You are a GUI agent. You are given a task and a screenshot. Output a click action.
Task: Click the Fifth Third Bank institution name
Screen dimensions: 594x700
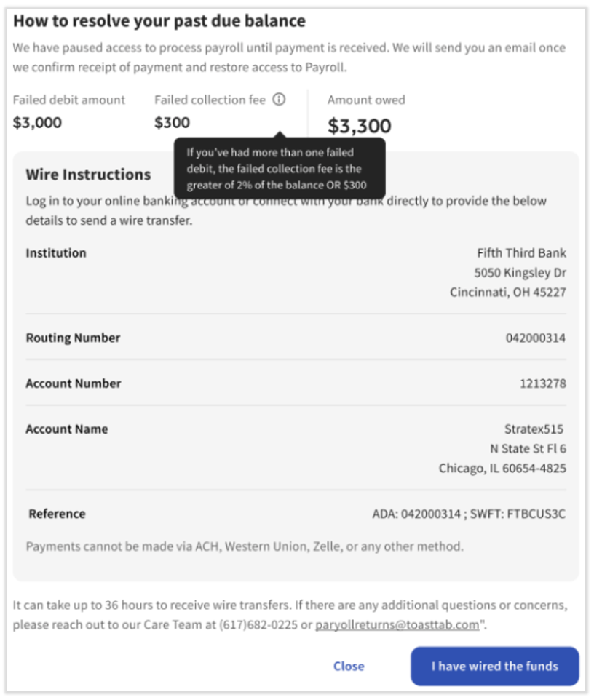tap(521, 253)
